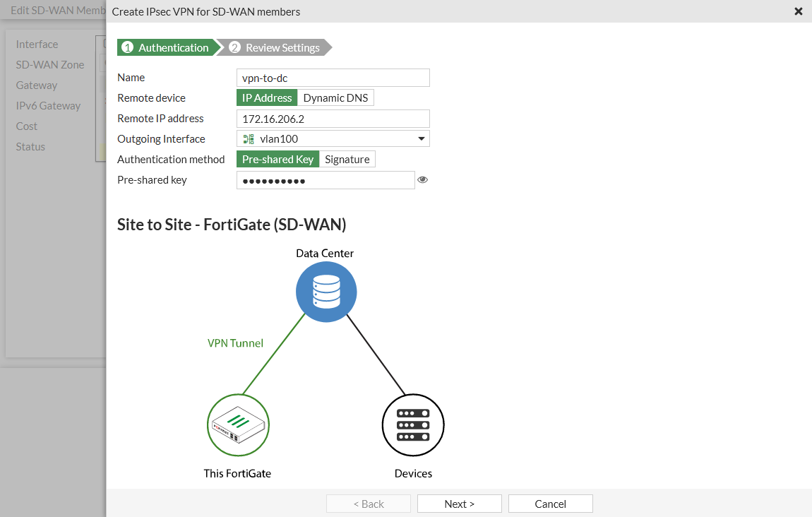Select IP Address as remote device type
812x517 pixels.
click(266, 97)
